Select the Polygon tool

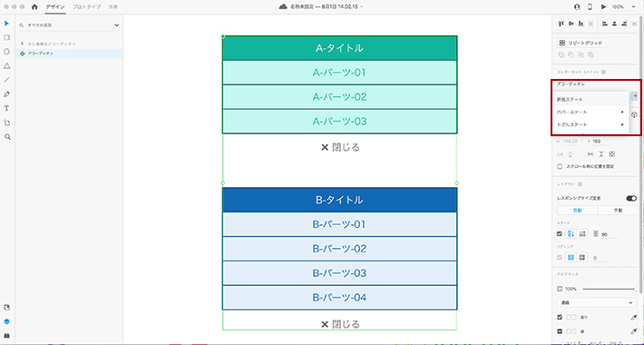6,65
